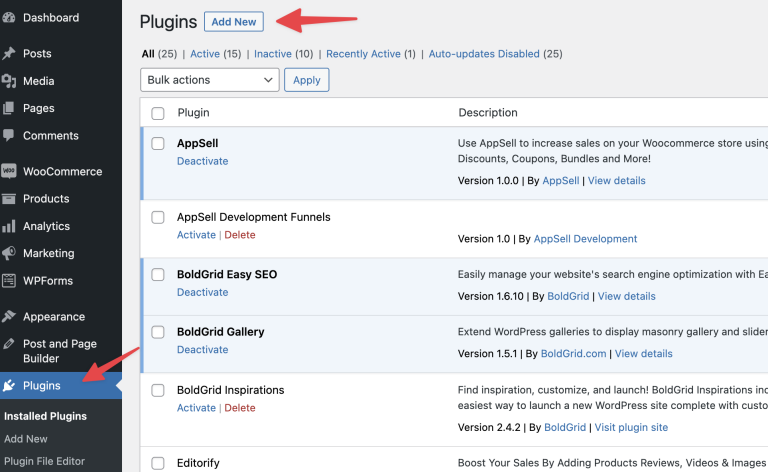Image resolution: width=768 pixels, height=472 pixels.
Task: Open Plugin File Editor submenu entry
Action: (45, 461)
